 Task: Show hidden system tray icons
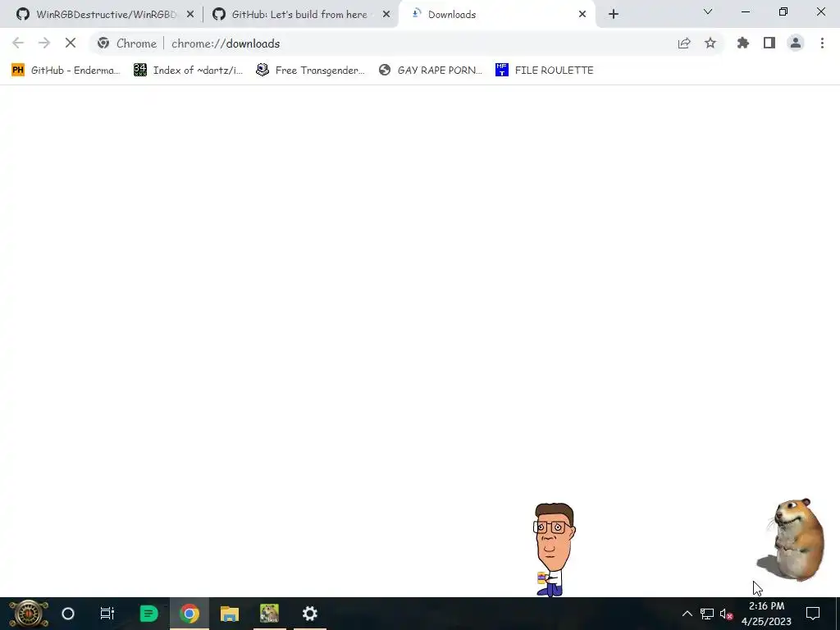coord(687,614)
